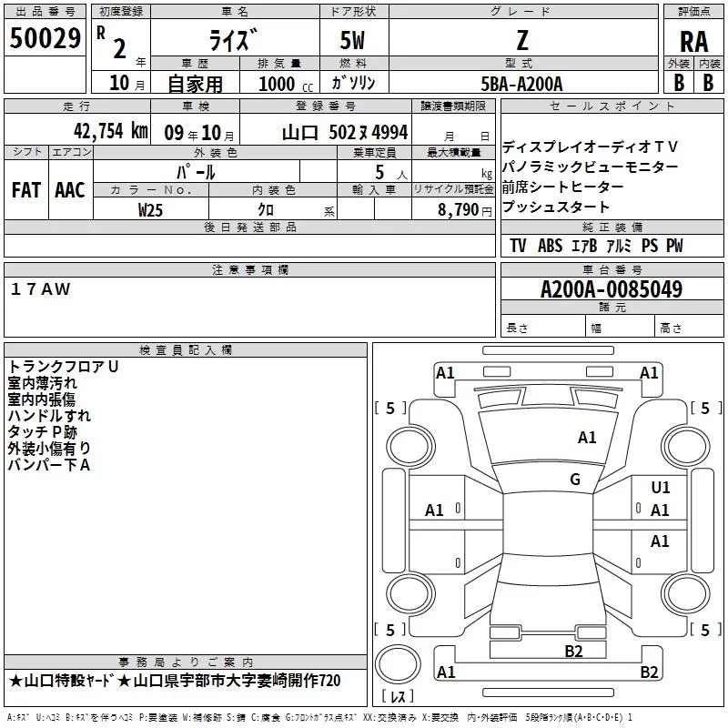Click the registration number 山口 502 ヌ 4994
The height and width of the screenshot is (728, 728).
[x=345, y=133]
